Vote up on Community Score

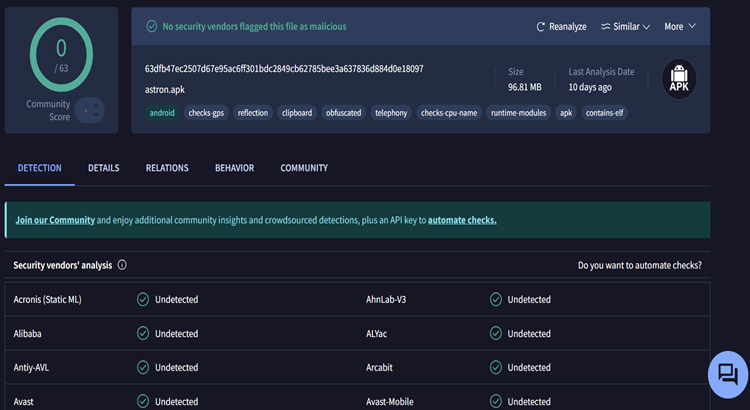click(x=96, y=105)
